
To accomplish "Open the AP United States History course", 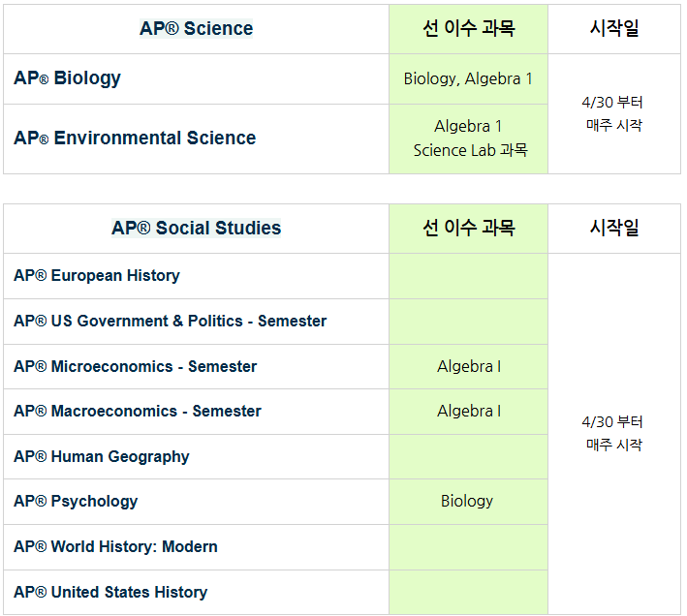I will pyautogui.click(x=110, y=593).
